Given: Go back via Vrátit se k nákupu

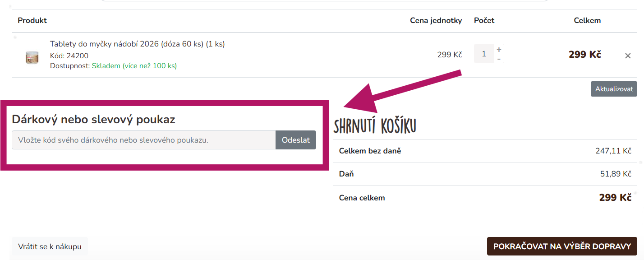Looking at the screenshot, I should point(50,246).
